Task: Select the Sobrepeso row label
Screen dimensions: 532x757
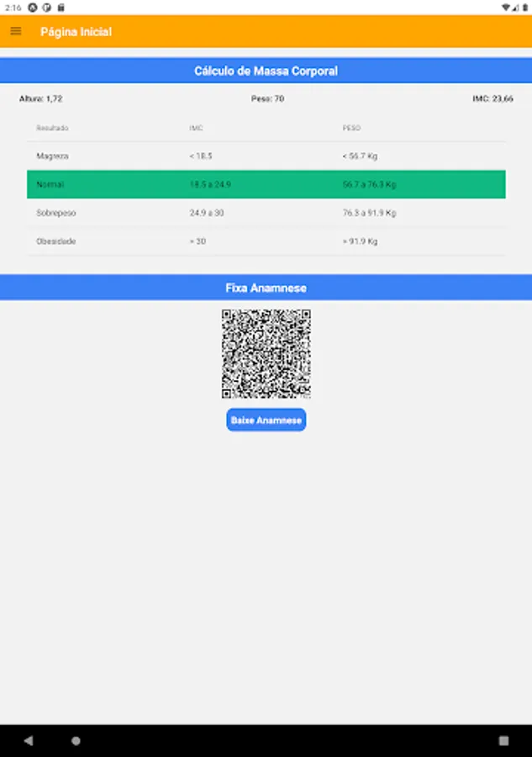Action: [x=56, y=213]
